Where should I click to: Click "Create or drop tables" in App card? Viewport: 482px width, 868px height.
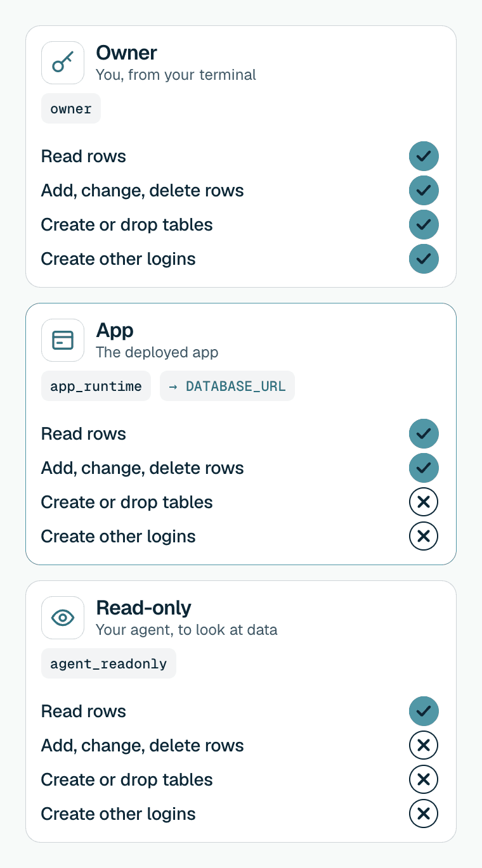point(127,502)
